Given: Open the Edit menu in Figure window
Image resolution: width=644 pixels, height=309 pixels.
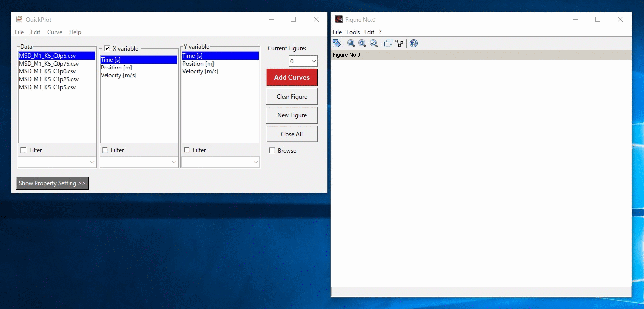Looking at the screenshot, I should click(369, 32).
